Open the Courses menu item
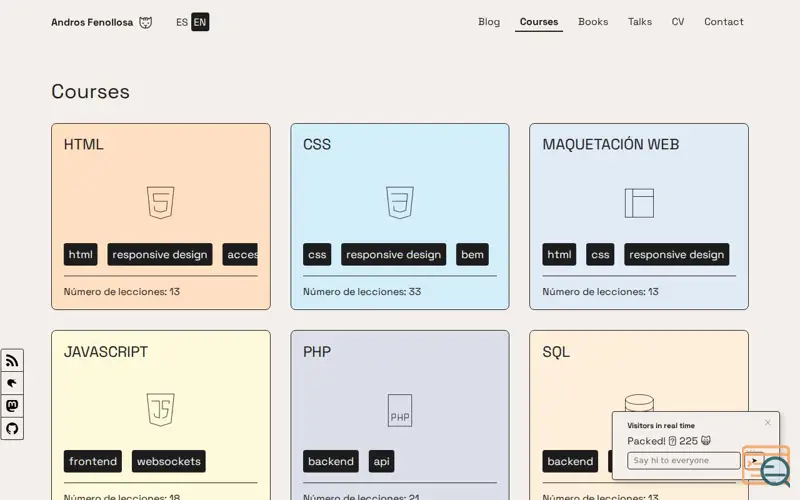 539,22
